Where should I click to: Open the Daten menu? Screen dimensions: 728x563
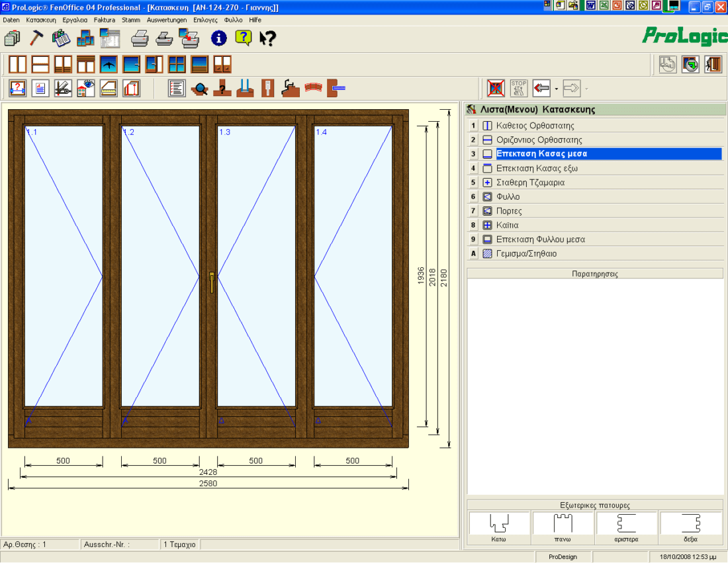click(x=11, y=20)
